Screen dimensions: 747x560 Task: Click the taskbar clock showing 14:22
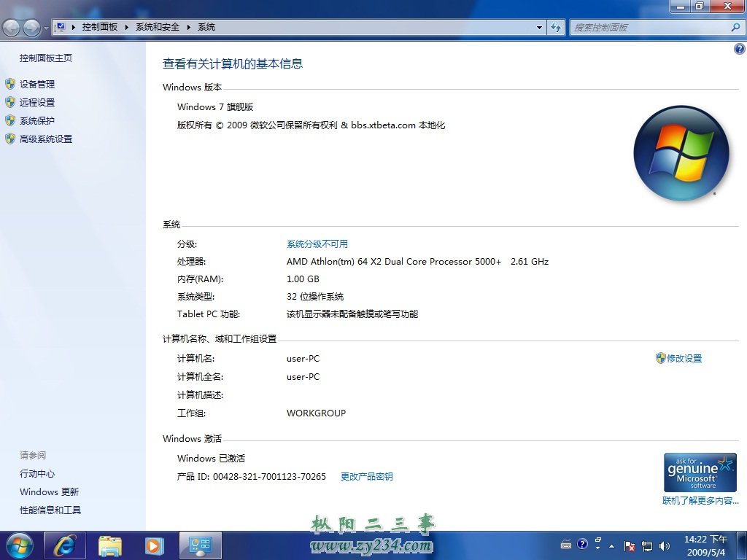(x=705, y=545)
